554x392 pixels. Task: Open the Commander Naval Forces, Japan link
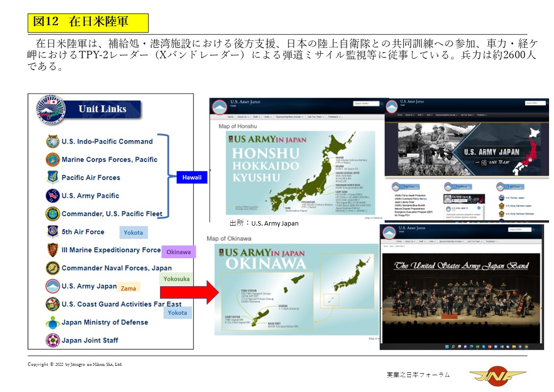point(117,268)
